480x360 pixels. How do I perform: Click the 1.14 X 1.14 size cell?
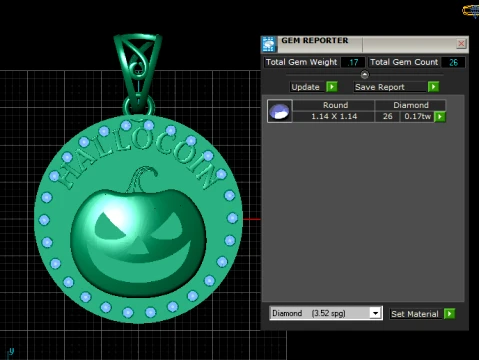334,116
